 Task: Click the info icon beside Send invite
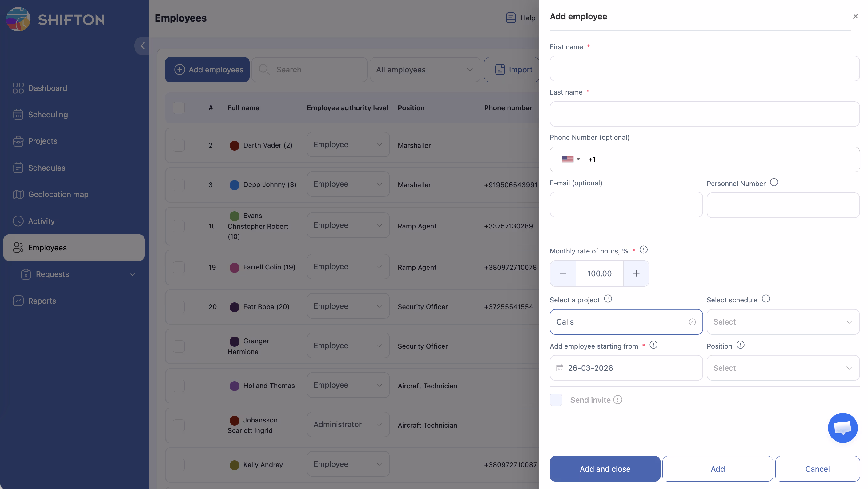tap(618, 400)
